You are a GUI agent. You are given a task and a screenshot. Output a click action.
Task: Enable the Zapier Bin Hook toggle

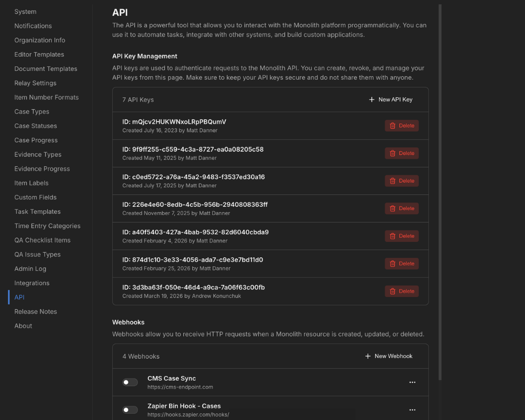[x=130, y=409]
